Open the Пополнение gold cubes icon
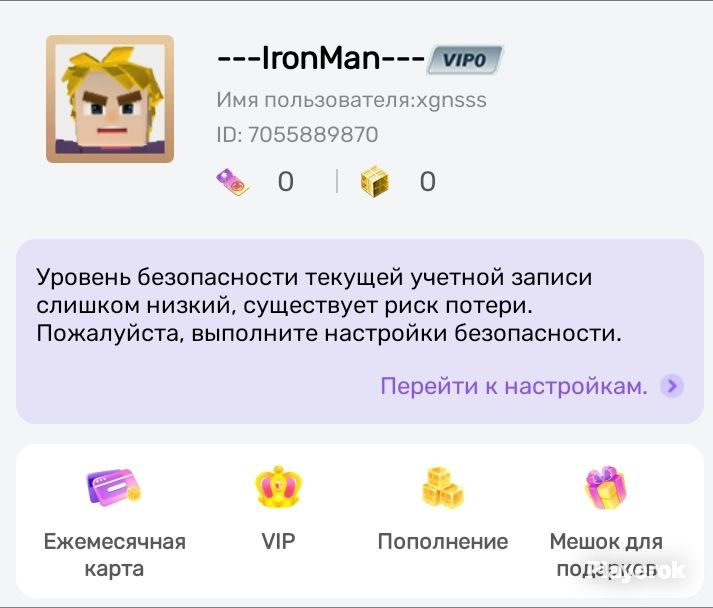Screen dimensions: 713x608 pyautogui.click(x=442, y=487)
